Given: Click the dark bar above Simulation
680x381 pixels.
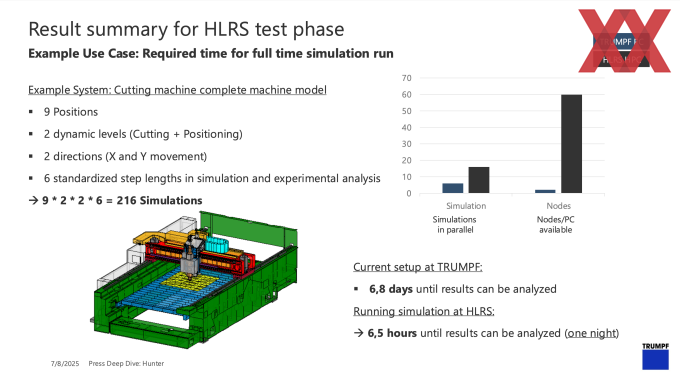Looking at the screenshot, I should click(479, 180).
